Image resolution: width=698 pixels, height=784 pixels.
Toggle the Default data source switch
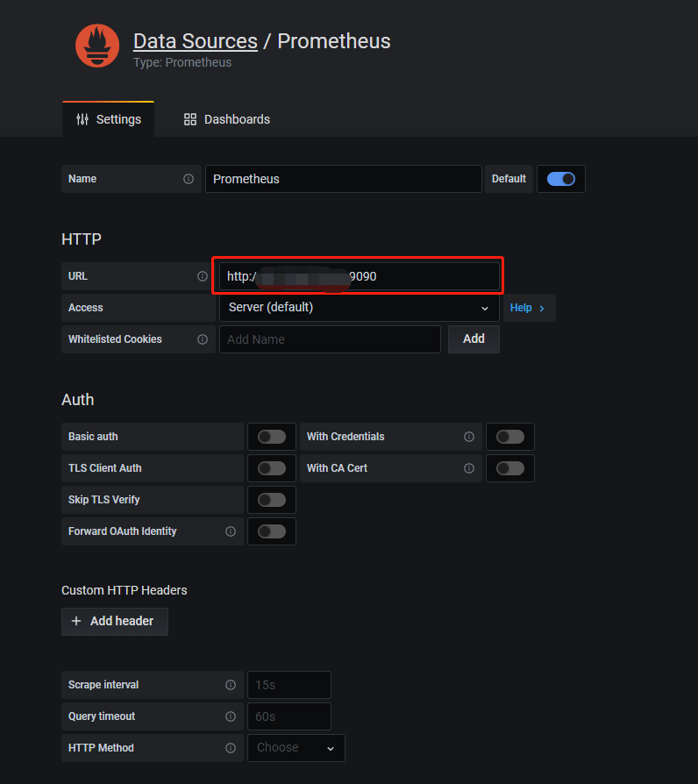[561, 179]
